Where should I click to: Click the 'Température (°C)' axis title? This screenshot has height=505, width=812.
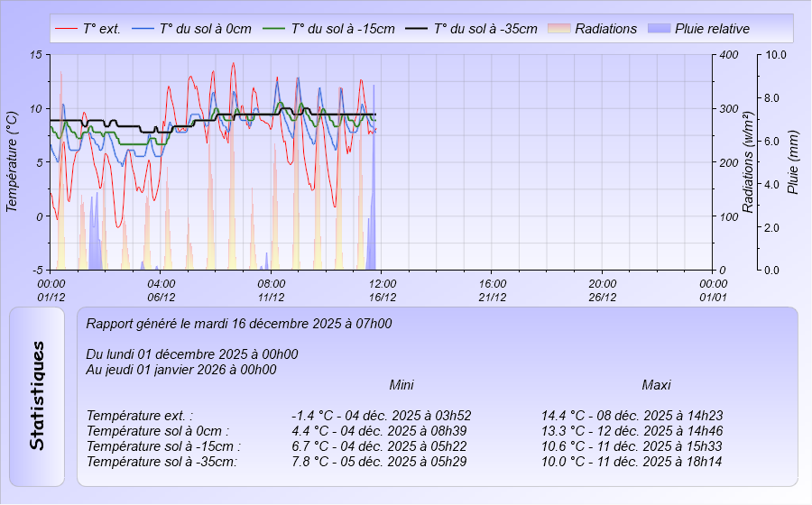(x=12, y=162)
